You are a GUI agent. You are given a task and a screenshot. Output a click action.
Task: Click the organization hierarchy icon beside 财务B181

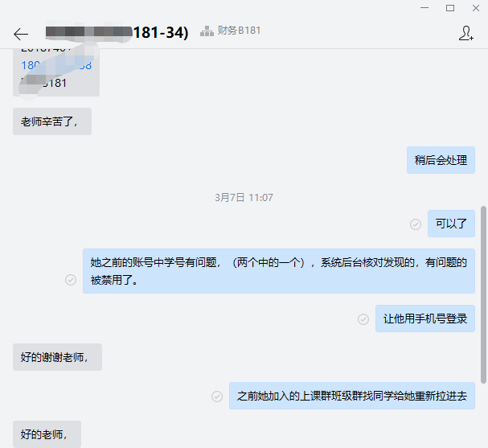[x=207, y=31]
